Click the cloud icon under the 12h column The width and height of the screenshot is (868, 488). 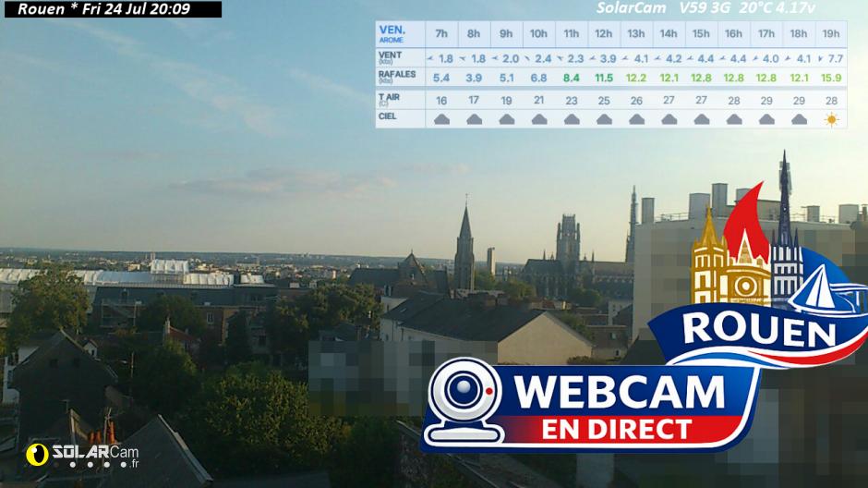pyautogui.click(x=604, y=119)
